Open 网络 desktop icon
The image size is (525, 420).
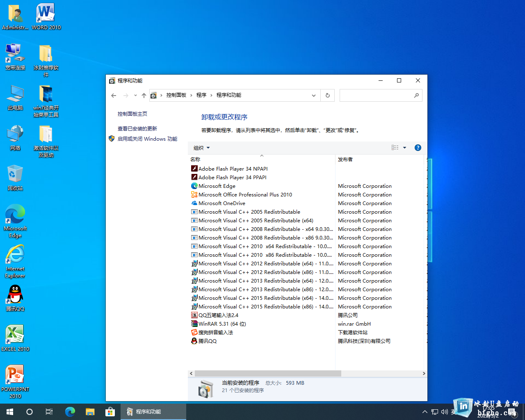click(15, 137)
